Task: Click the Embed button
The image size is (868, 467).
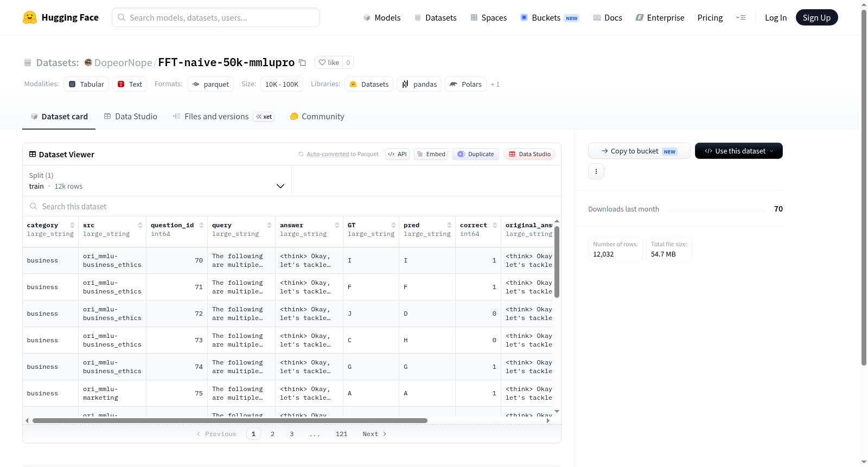Action: point(431,154)
